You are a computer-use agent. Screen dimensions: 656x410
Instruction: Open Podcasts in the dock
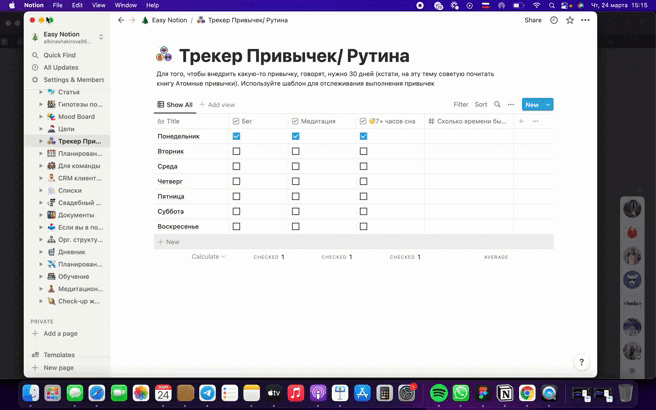318,393
